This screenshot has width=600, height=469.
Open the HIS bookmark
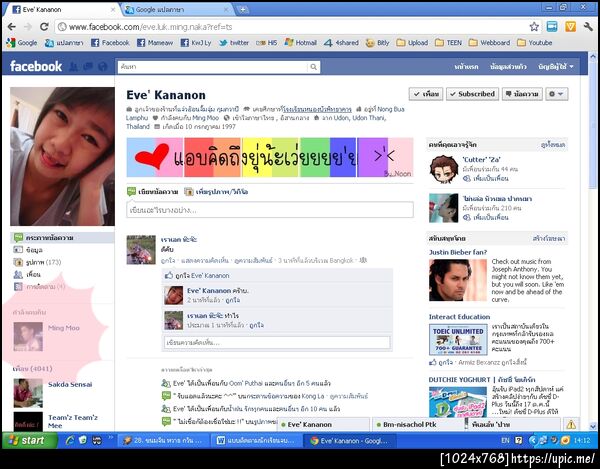coord(267,43)
